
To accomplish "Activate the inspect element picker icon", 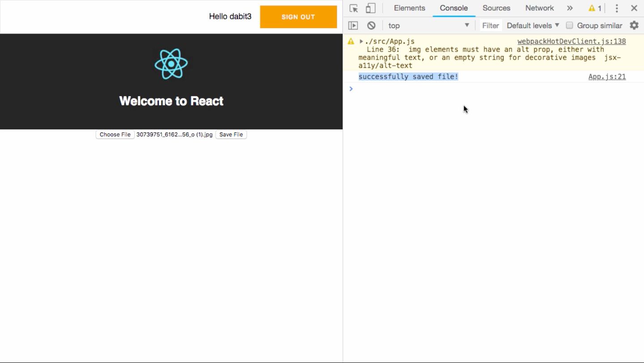I will [x=354, y=8].
